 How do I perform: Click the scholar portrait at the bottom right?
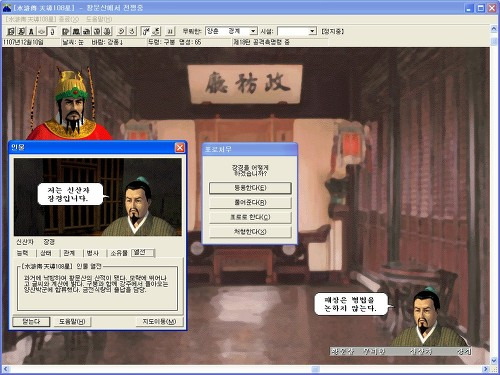coord(429,317)
